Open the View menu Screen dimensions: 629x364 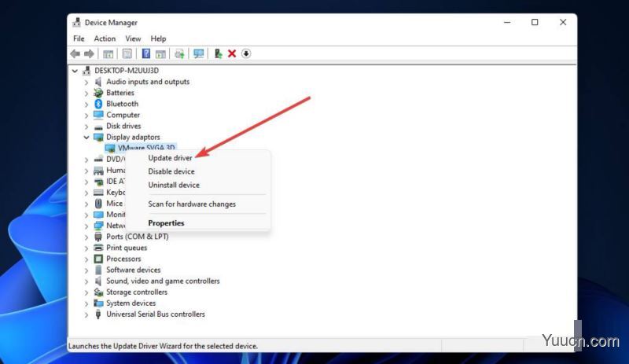(133, 39)
